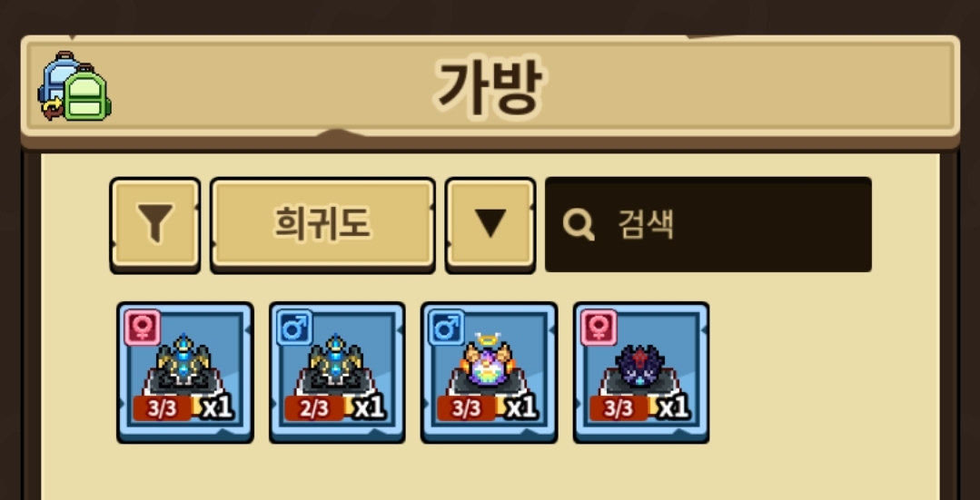Click the 검색 search field

click(x=708, y=224)
